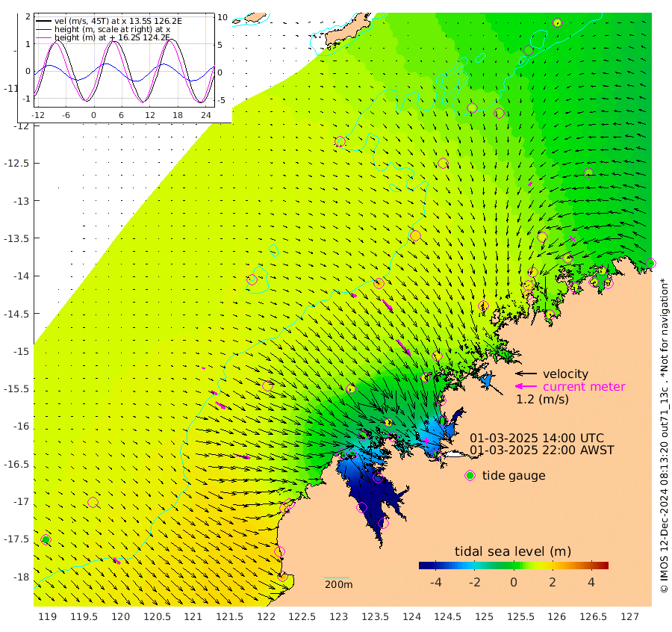This screenshot has width=672, height=632.
Task: Click inset right-axis label '10'
Action: [x=222, y=18]
